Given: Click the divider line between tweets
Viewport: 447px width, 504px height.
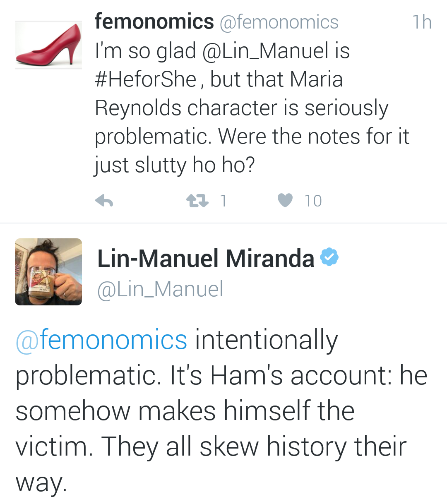Looking at the screenshot, I should pos(223,223).
